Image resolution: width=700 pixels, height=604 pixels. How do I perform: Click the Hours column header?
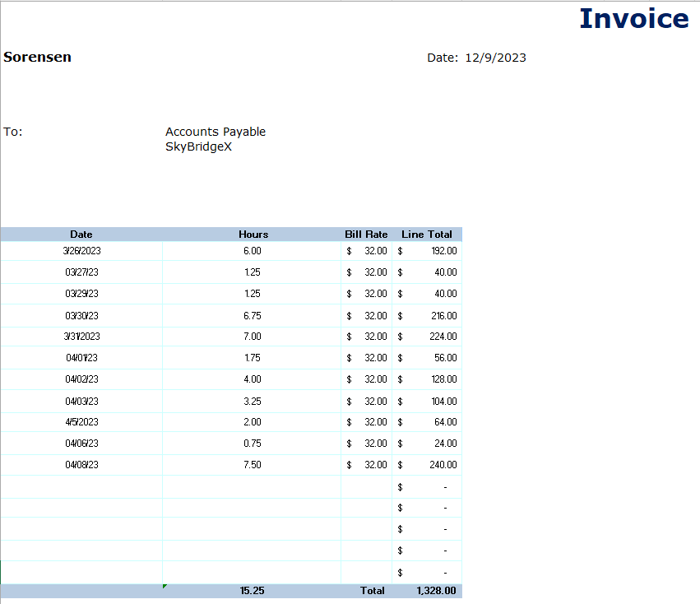click(x=253, y=235)
